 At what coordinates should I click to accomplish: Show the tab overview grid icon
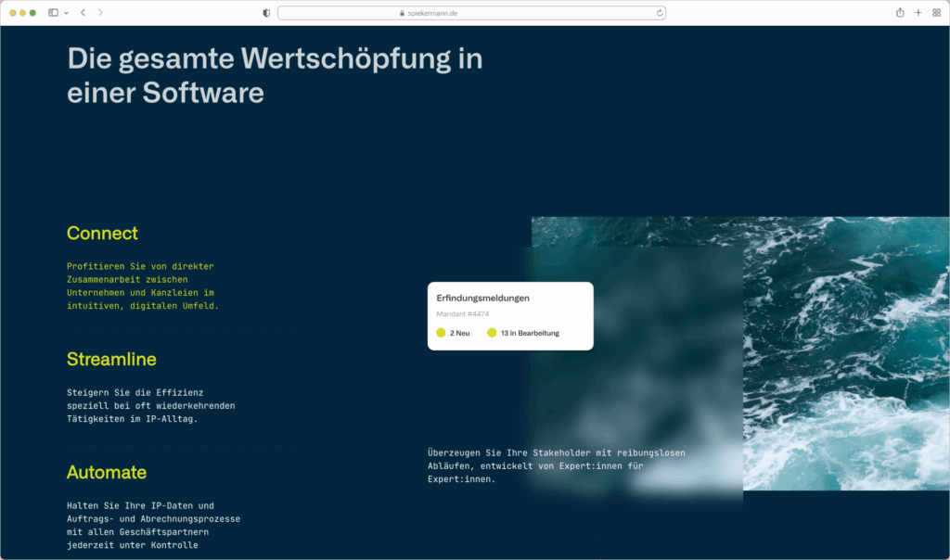pyautogui.click(x=936, y=13)
